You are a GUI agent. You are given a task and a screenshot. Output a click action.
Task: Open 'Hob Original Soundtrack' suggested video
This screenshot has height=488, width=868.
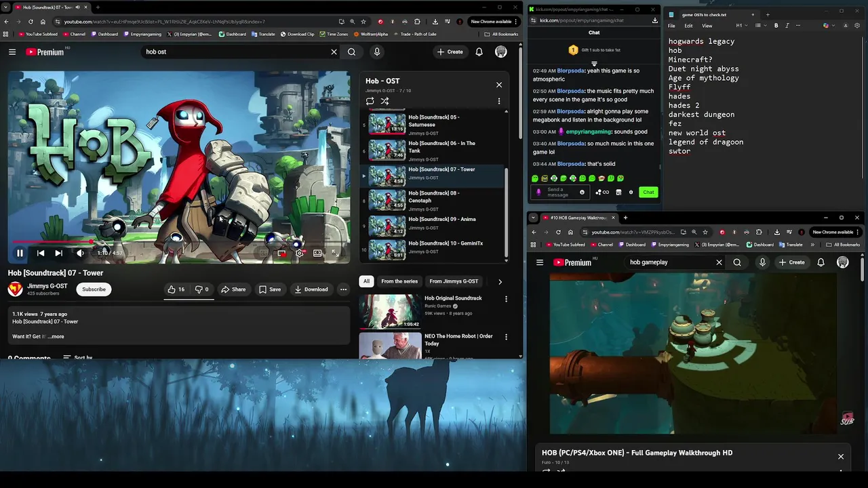click(x=453, y=298)
